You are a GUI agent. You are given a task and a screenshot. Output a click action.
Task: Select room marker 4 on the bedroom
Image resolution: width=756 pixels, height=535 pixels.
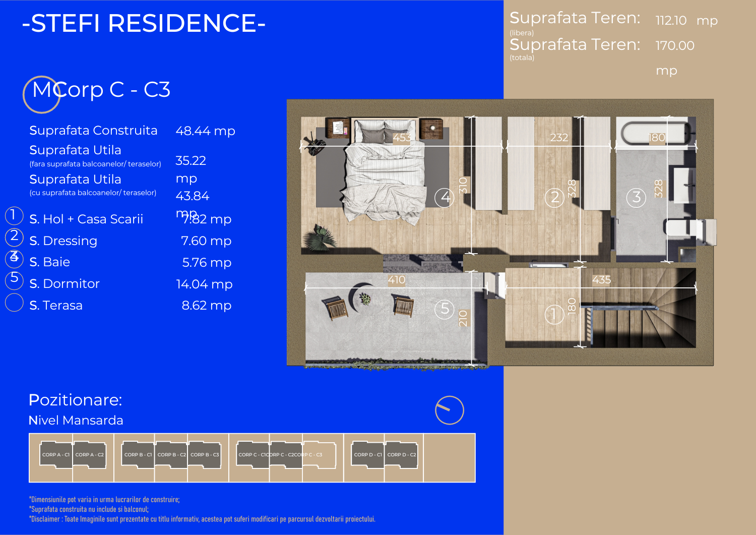[x=444, y=197]
